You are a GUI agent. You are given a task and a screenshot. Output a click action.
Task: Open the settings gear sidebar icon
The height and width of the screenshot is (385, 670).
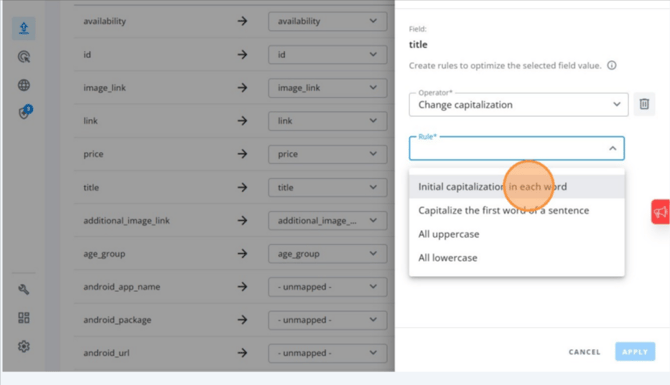(24, 346)
